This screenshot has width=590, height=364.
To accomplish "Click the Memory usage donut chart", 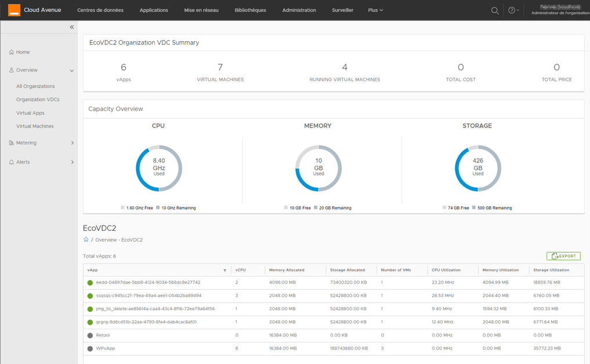I will pyautogui.click(x=318, y=168).
